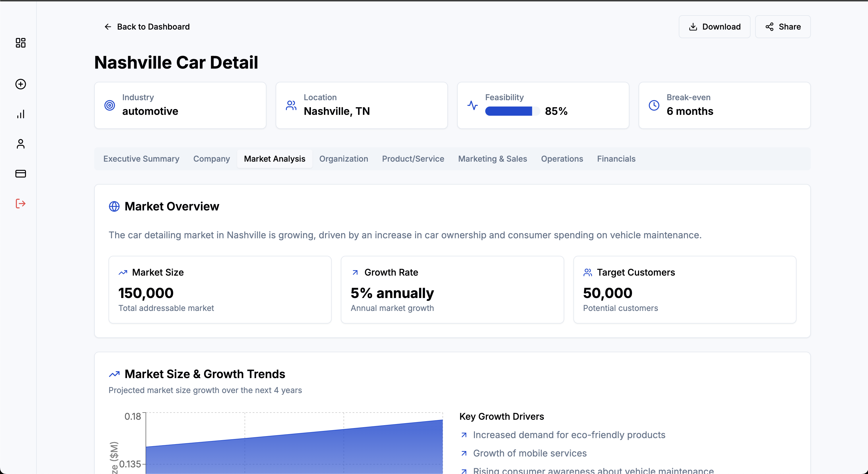
Task: Click 'Annual market growth' caption
Action: coord(392,308)
